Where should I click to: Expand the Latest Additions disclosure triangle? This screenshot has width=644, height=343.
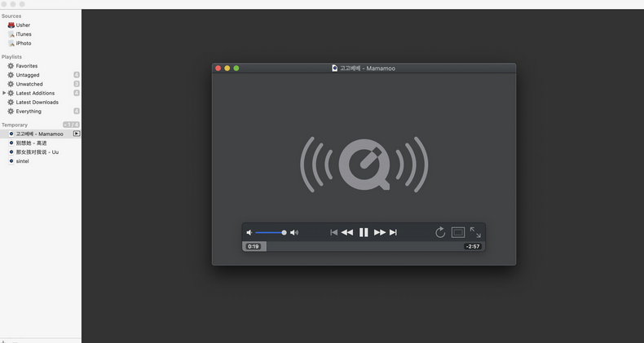coord(4,93)
